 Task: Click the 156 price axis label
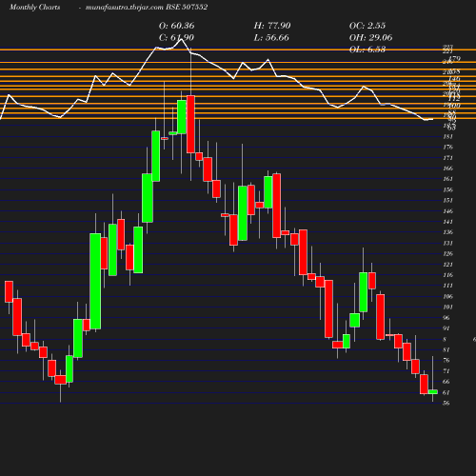tap(447, 190)
